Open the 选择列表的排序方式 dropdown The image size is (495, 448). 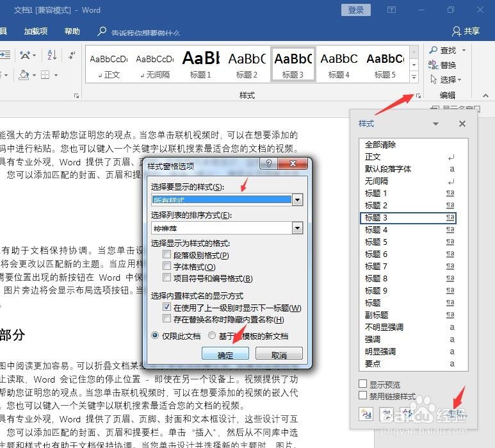pos(297,228)
